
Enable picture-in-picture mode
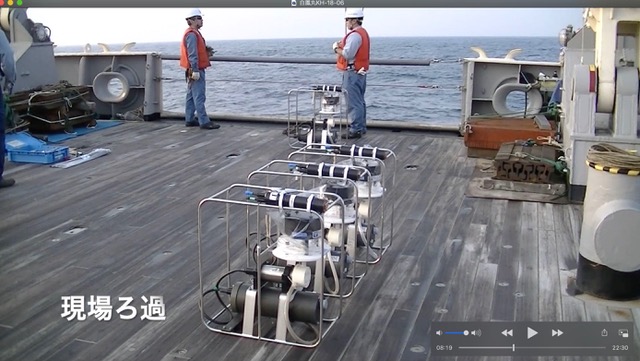point(623,333)
